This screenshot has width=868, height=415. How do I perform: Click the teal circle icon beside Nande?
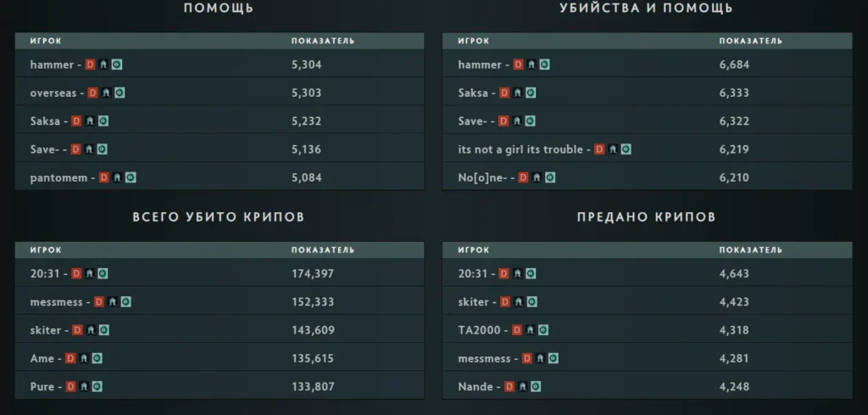coord(536,386)
